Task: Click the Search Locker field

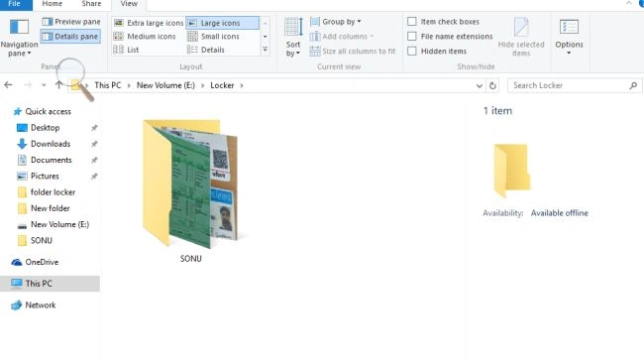Action: [575, 85]
